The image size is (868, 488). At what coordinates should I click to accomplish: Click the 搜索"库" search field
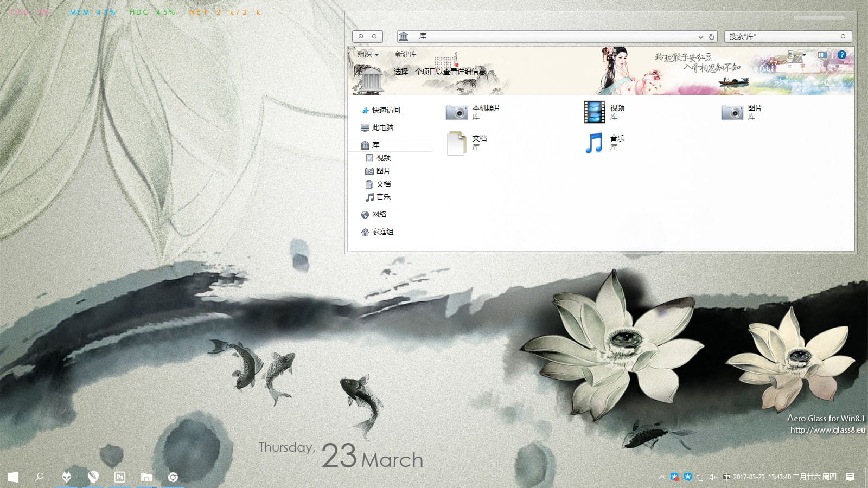point(781,36)
